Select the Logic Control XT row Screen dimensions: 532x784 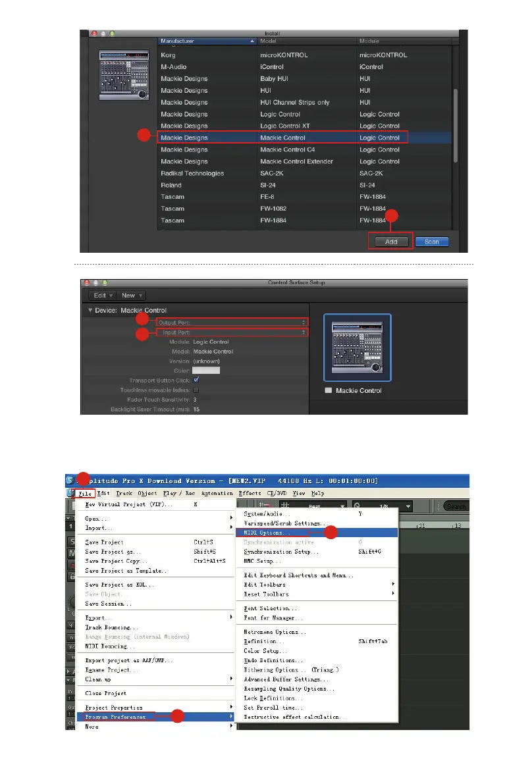coord(304,126)
